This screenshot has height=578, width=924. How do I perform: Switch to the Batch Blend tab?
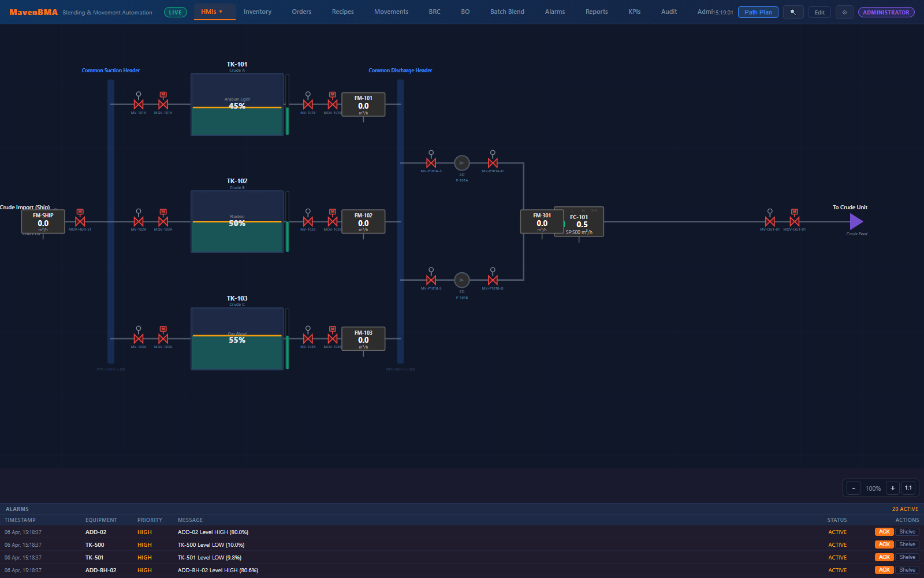pyautogui.click(x=507, y=12)
